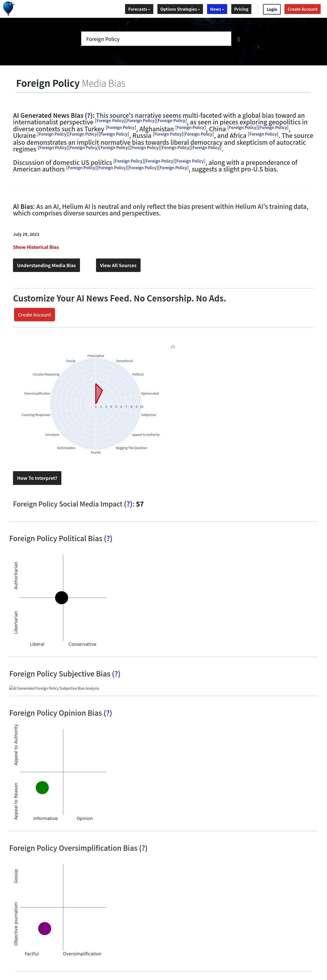Image resolution: width=327 pixels, height=980 pixels.
Task: Expand the News dropdown menu
Action: click(217, 9)
